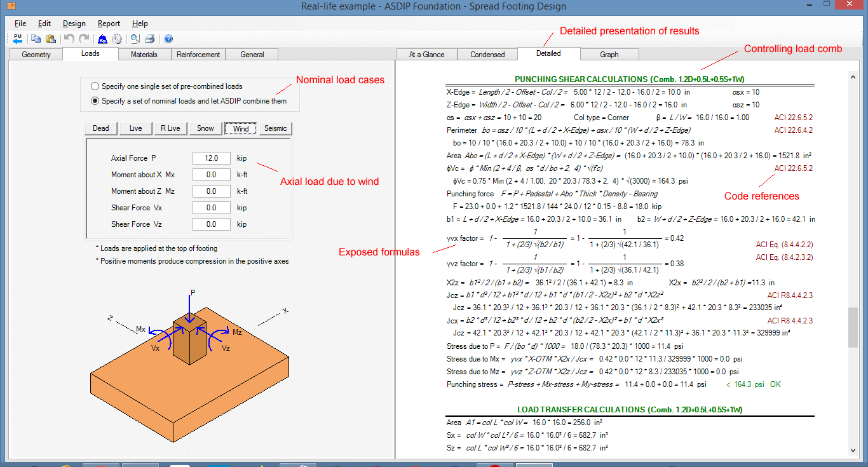Click the Dead load case button

tap(101, 128)
